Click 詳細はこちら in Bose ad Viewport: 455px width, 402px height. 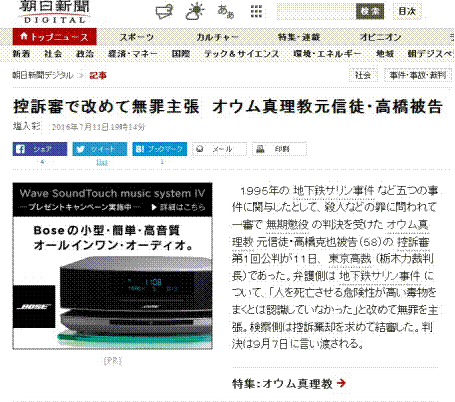pos(178,207)
